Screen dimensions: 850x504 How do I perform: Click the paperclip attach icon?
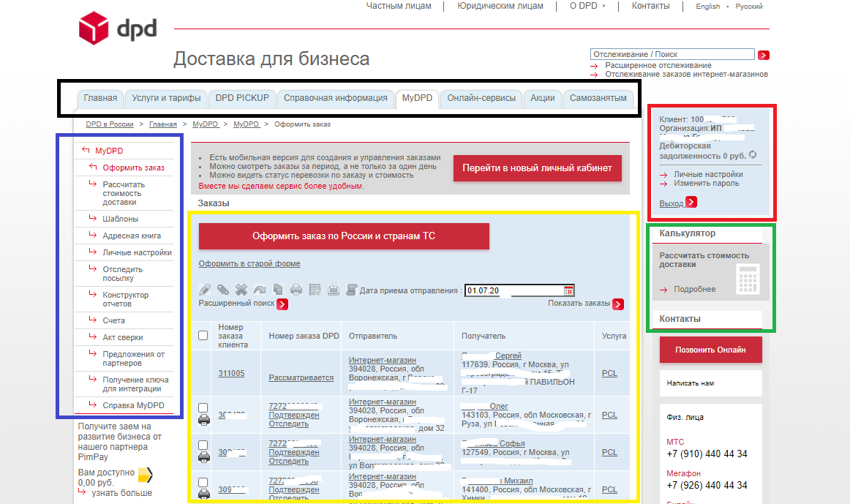pyautogui.click(x=223, y=290)
